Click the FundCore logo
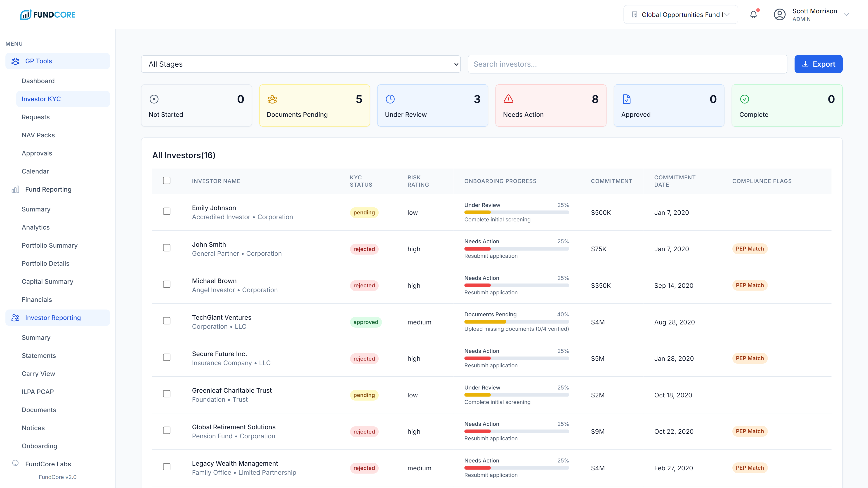This screenshot has height=488, width=868. [47, 14]
